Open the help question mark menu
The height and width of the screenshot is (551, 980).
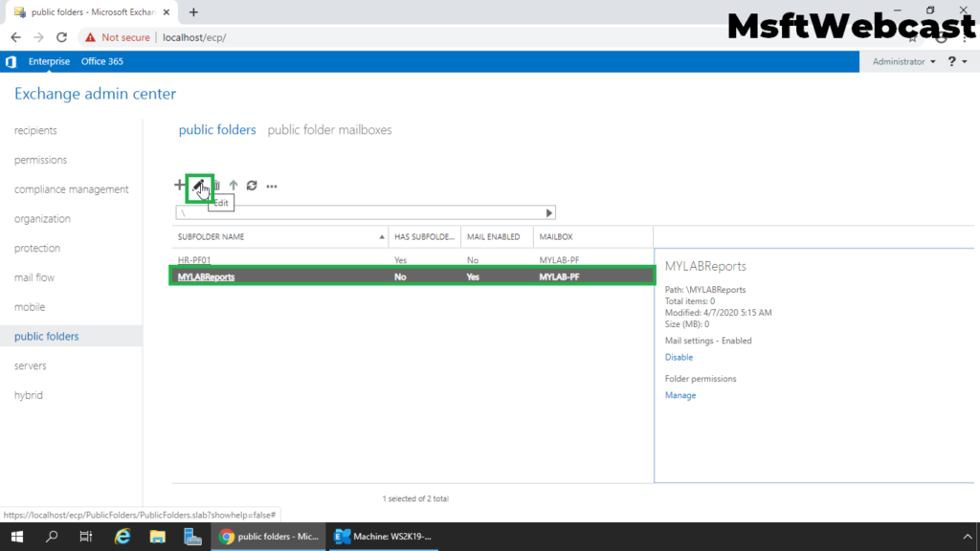click(957, 61)
